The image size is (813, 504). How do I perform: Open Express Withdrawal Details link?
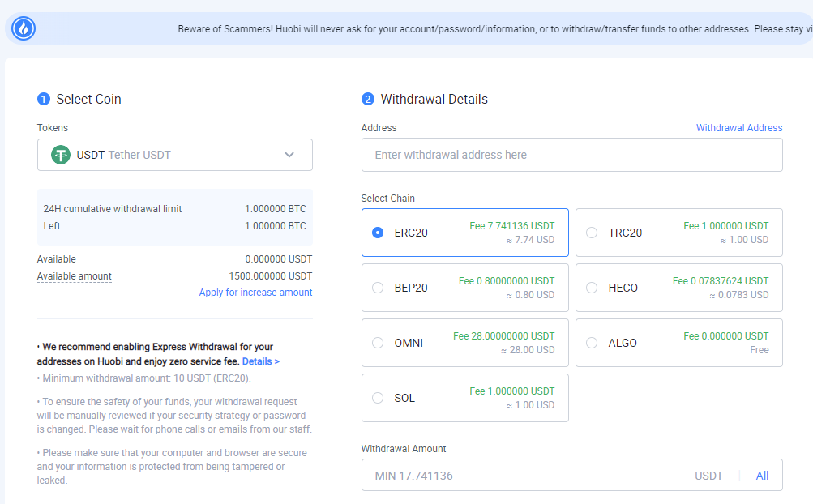pyautogui.click(x=261, y=361)
